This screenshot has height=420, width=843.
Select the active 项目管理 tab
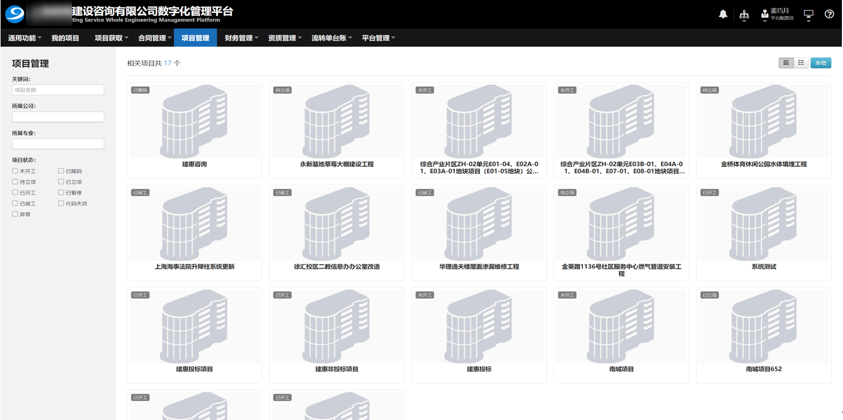pos(195,38)
